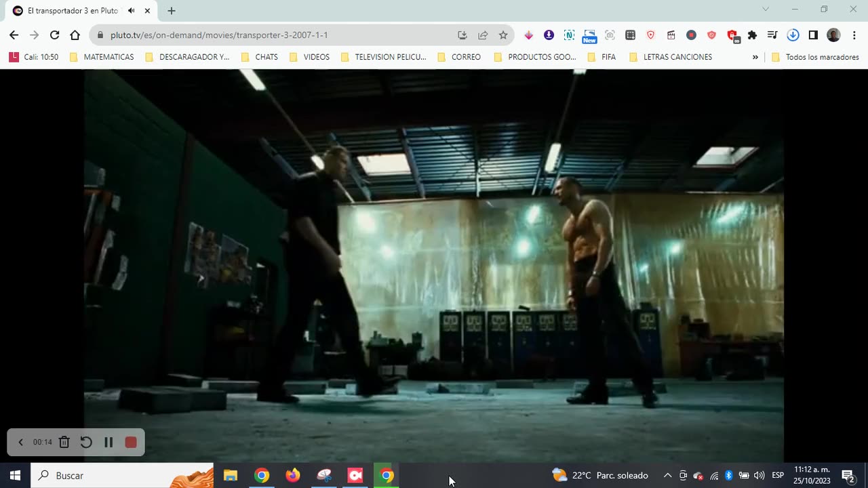Open the battery status tray icon
The width and height of the screenshot is (868, 488).
tap(744, 476)
